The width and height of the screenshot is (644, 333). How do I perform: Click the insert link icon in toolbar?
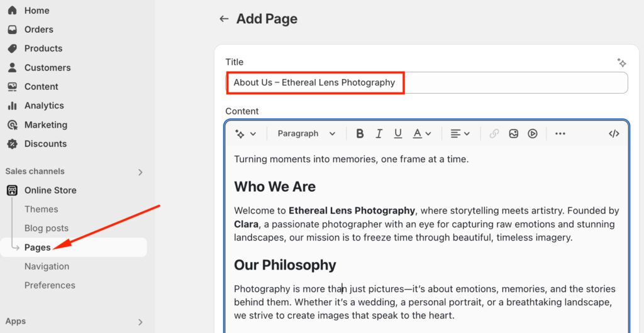coord(494,134)
